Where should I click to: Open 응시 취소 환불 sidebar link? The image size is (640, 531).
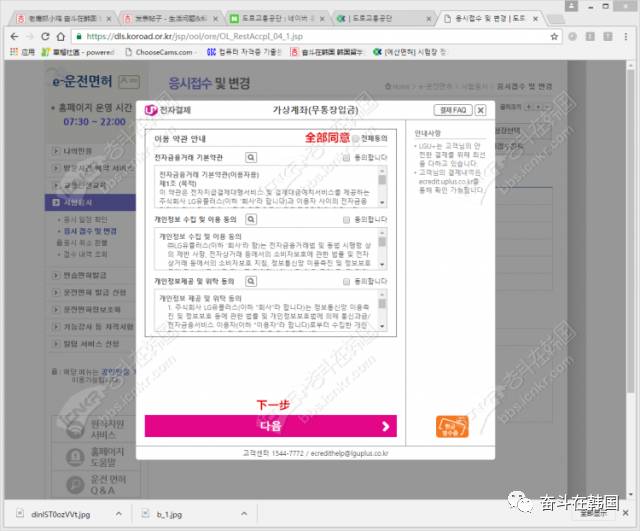click(x=85, y=243)
